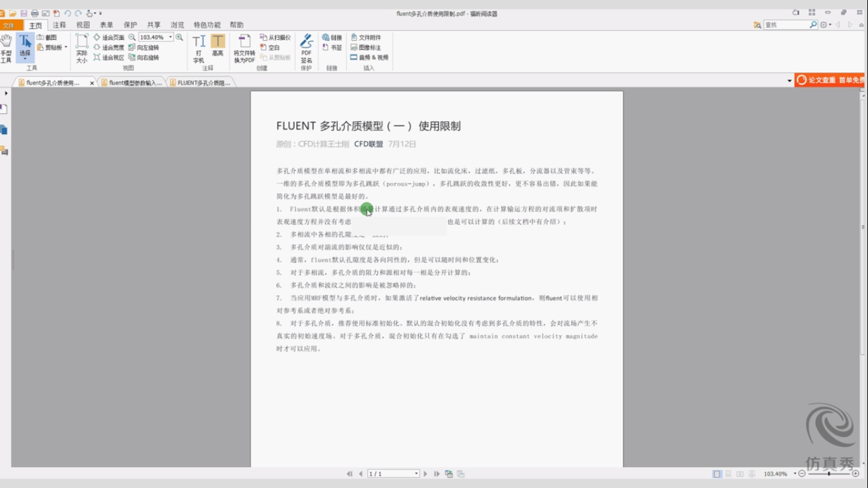
Task: Click the ribbon zoom out magnifier
Action: pos(132,37)
